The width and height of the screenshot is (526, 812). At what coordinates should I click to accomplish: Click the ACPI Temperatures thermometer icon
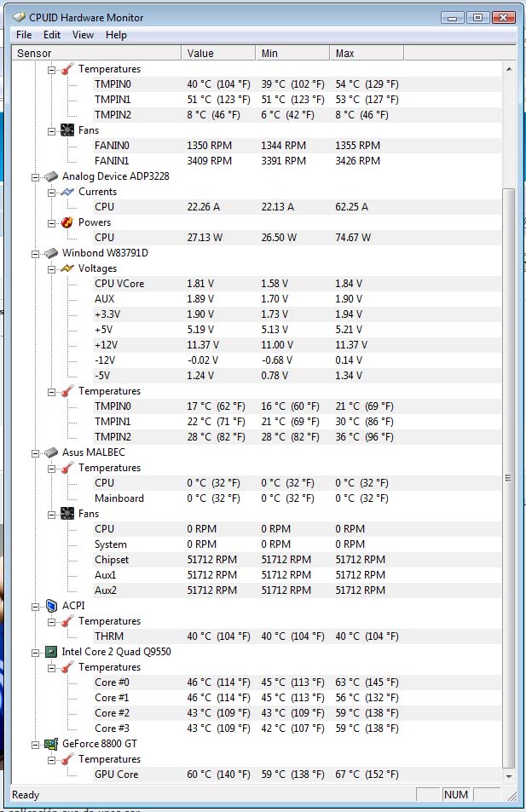point(67,621)
